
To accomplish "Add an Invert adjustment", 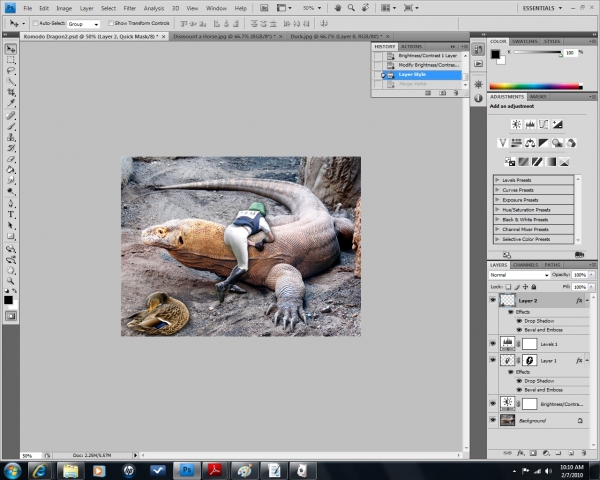I will click(510, 162).
